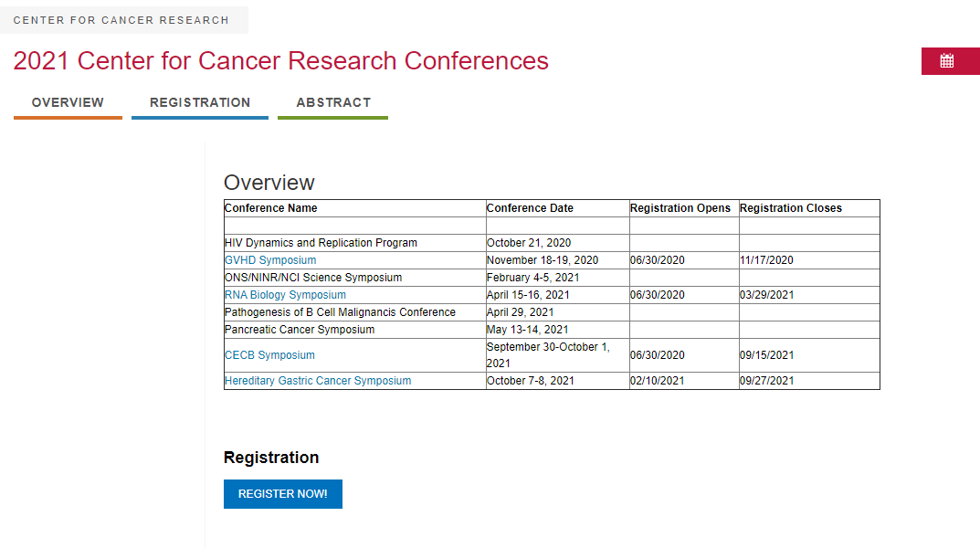The width and height of the screenshot is (980, 548).
Task: Follow the CECB Symposium link
Action: tap(269, 355)
